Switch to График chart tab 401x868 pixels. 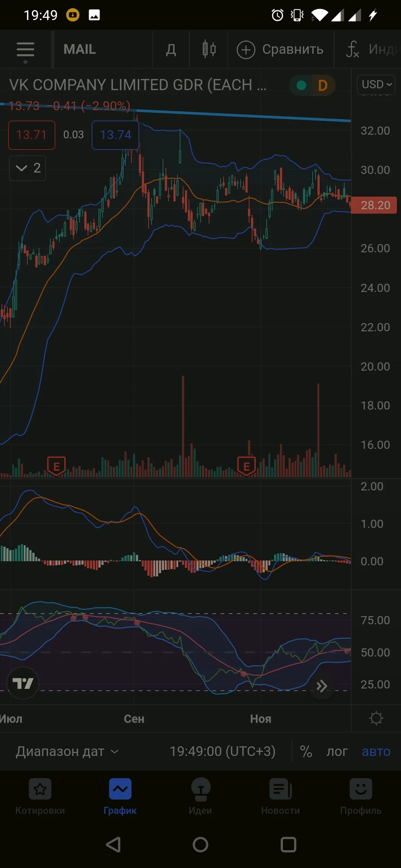pyautogui.click(x=120, y=797)
